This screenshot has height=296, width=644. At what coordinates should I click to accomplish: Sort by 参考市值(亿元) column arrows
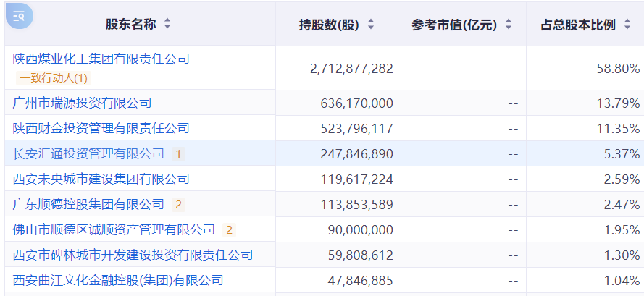coord(509,24)
